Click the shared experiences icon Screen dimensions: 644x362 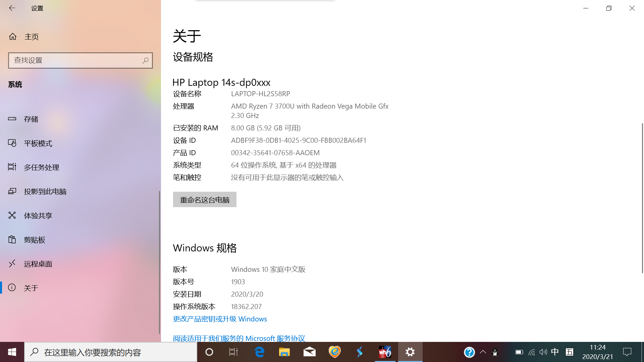click(x=12, y=215)
